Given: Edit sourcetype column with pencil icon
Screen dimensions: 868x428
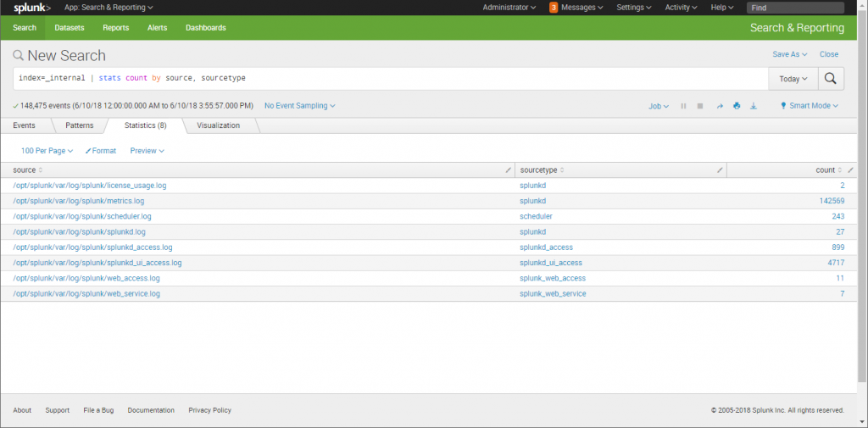Looking at the screenshot, I should (x=720, y=170).
